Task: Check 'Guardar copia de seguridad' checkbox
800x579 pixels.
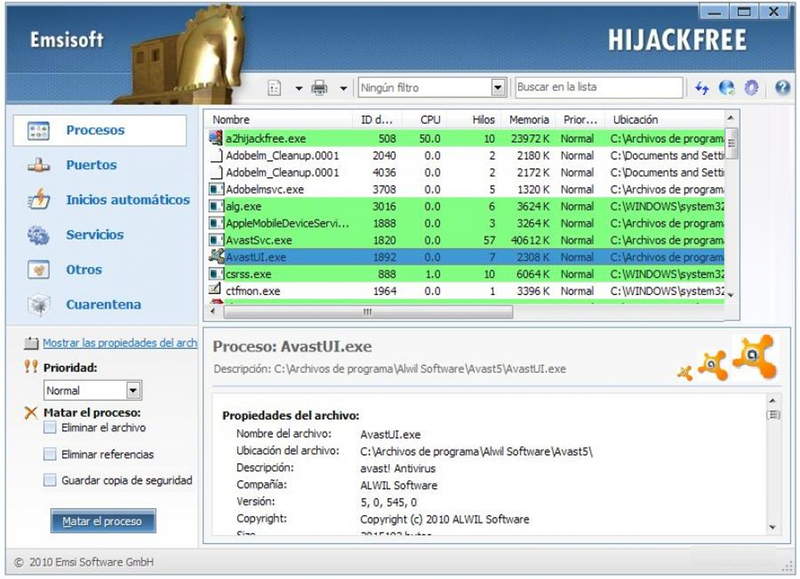Action: [50, 480]
